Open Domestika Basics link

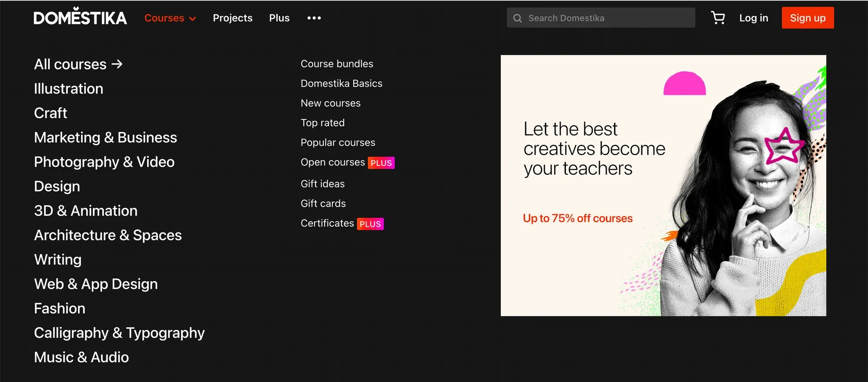point(342,83)
